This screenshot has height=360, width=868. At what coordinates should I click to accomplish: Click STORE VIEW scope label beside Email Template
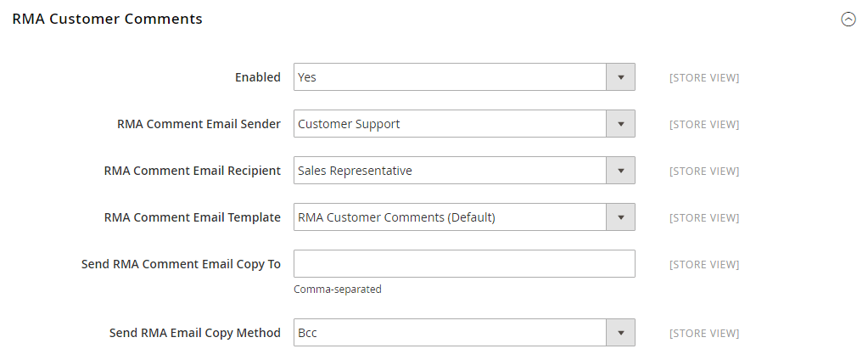tap(704, 218)
